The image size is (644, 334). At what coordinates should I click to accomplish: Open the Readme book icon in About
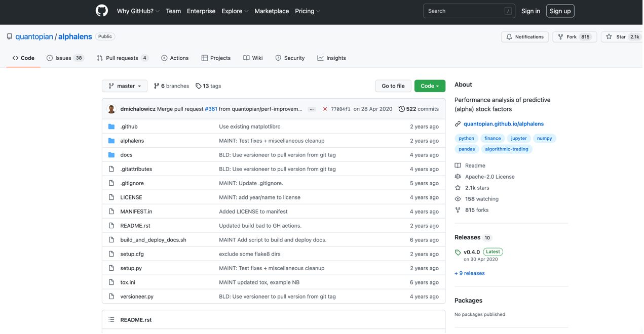click(458, 165)
